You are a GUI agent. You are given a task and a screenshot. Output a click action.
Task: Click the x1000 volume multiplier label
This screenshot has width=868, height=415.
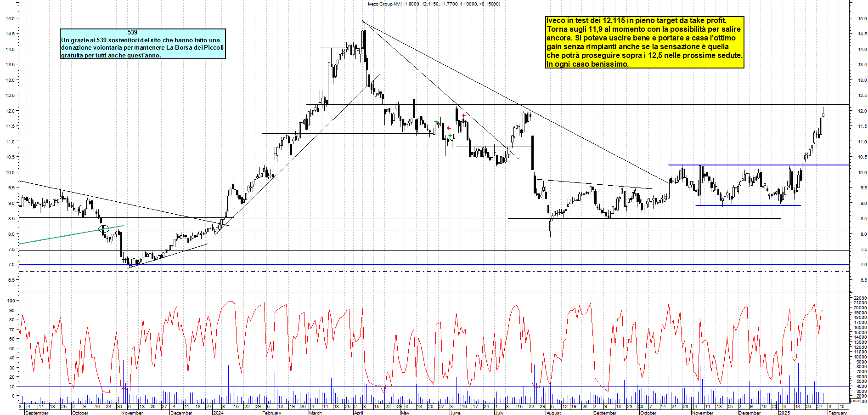(x=856, y=401)
